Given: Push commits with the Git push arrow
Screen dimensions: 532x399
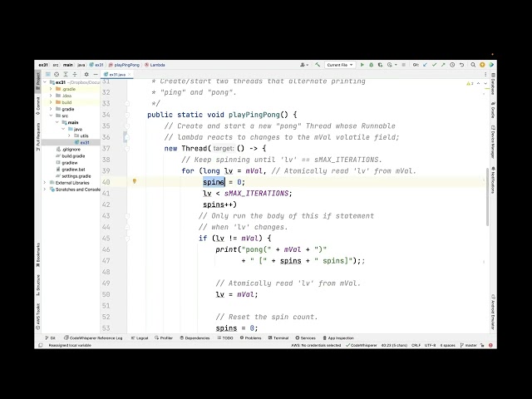Looking at the screenshot, I should click(x=443, y=65).
